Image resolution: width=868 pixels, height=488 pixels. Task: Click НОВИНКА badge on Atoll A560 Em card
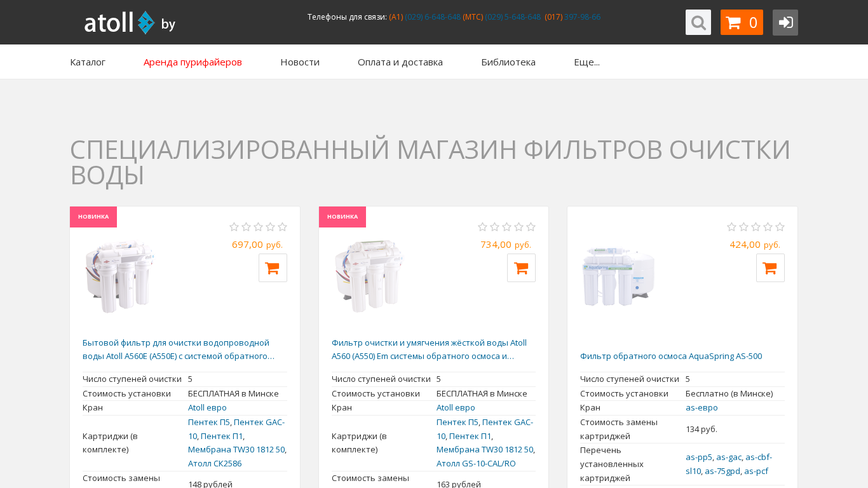tap(342, 217)
